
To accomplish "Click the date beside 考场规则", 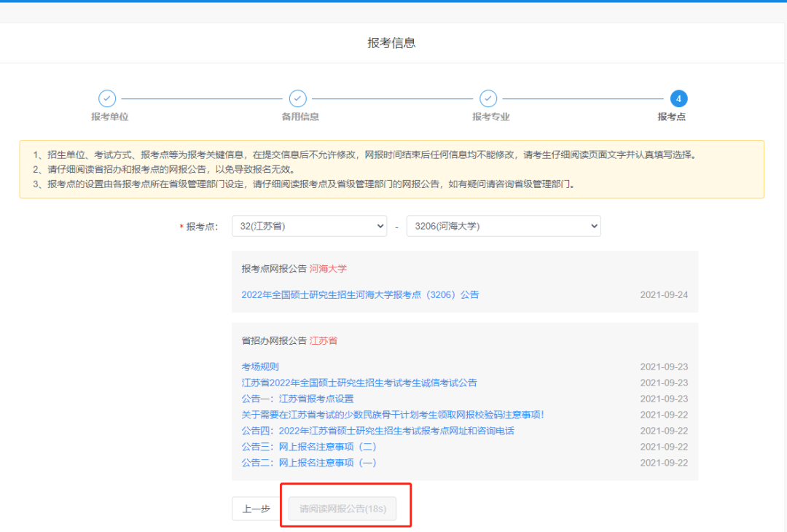I will click(x=664, y=367).
